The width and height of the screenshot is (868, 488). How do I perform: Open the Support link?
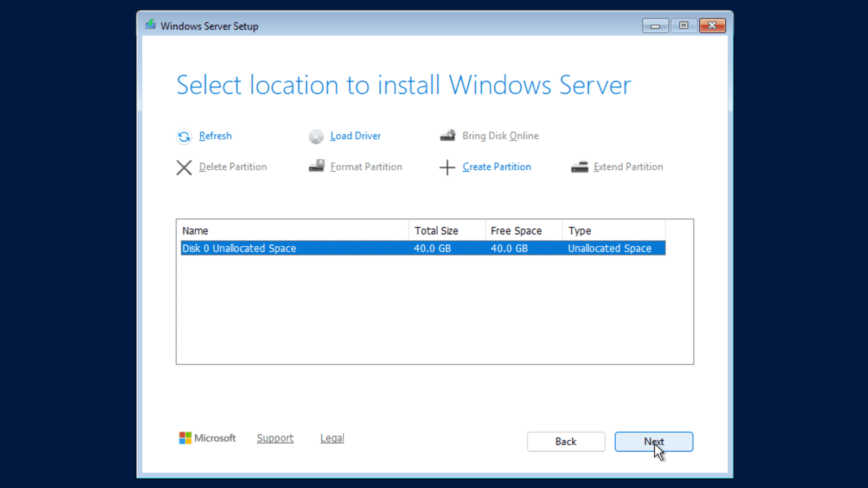coord(275,438)
